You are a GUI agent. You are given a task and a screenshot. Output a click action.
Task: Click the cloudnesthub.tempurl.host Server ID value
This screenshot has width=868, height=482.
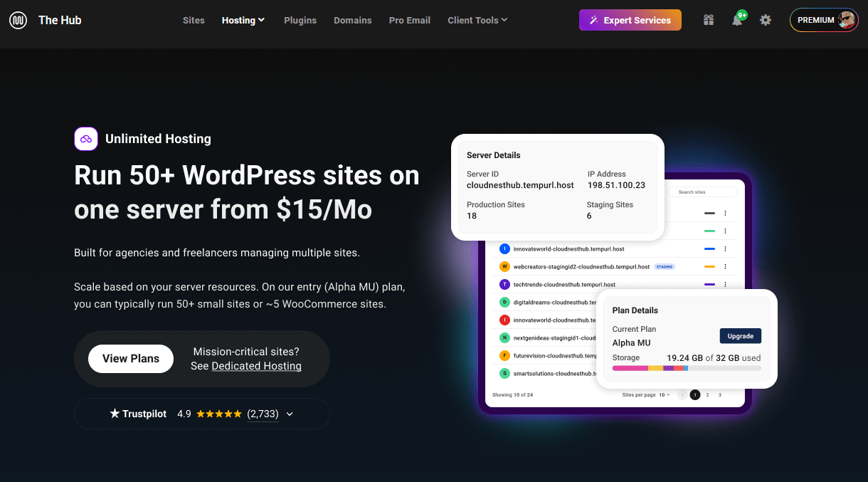click(x=520, y=185)
